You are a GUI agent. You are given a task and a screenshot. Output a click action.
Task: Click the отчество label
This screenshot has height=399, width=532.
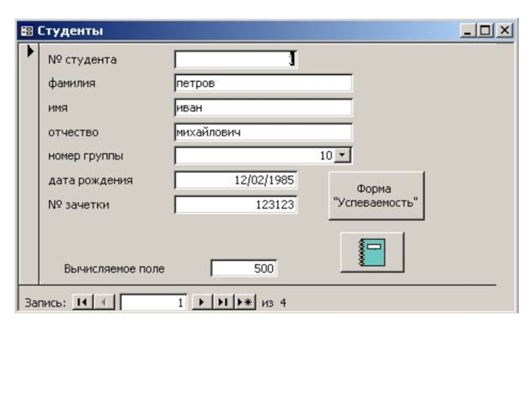(73, 132)
